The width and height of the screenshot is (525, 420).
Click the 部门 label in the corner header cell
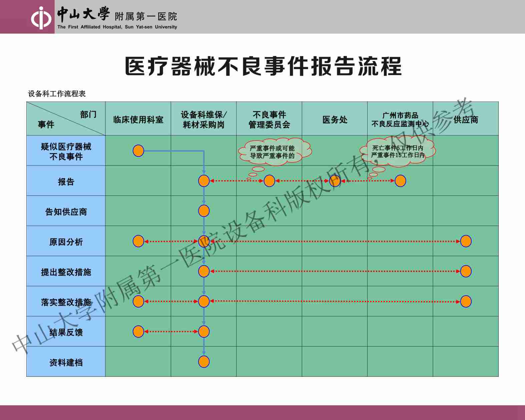[88, 114]
